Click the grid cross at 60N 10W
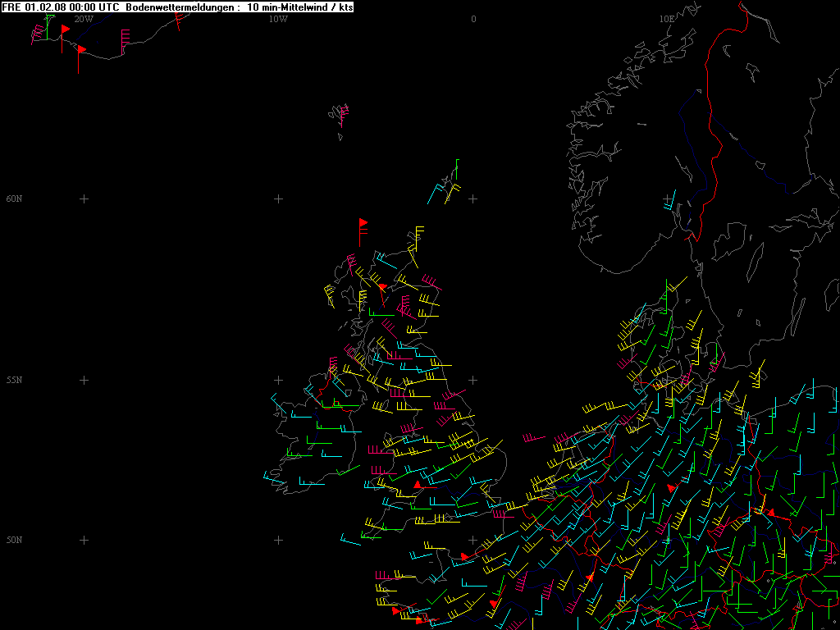 [278, 199]
